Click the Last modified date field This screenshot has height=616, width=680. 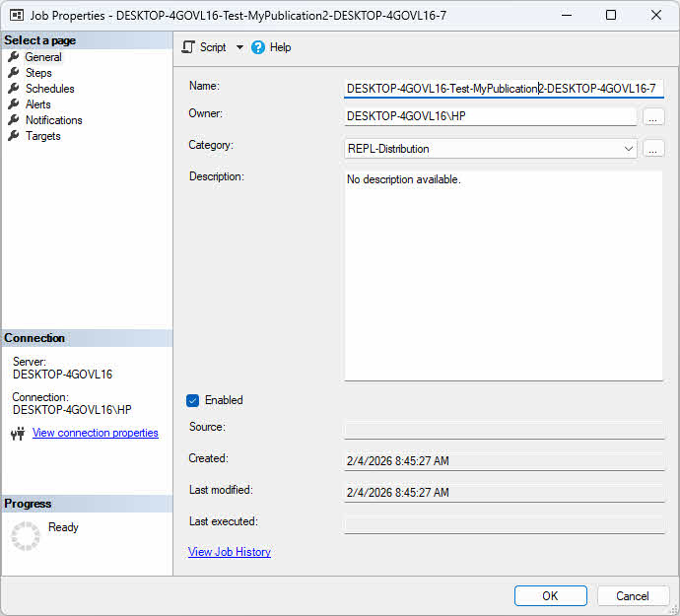[504, 493]
